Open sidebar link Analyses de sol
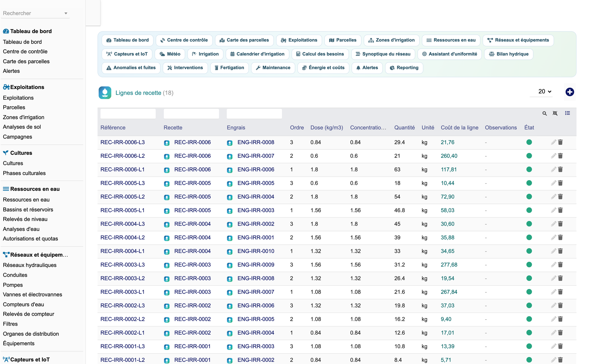 [x=22, y=127]
